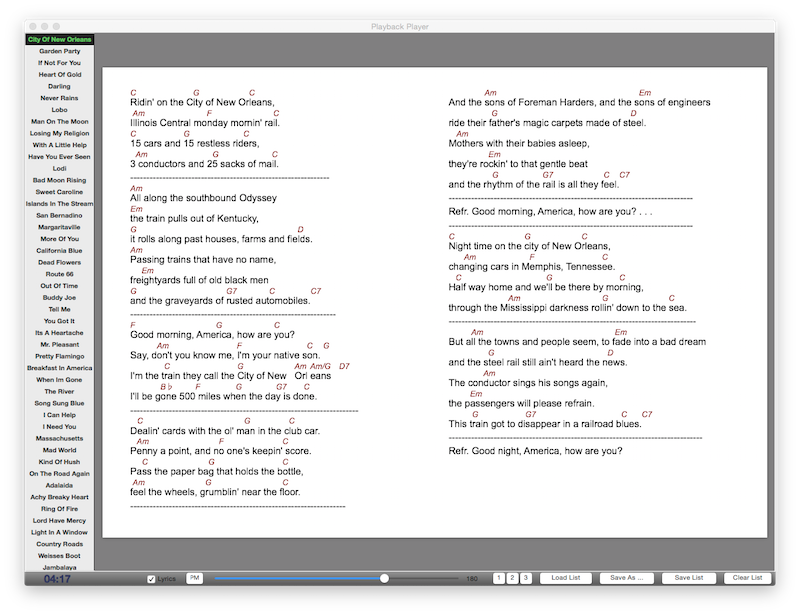Image resolution: width=800 pixels, height=615 pixels.
Task: Select Lord Have Mercy song
Action: coord(60,521)
